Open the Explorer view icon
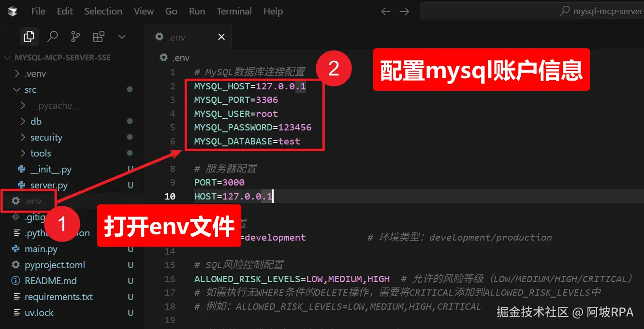Viewport: 644px width, 329px height. pyautogui.click(x=29, y=37)
